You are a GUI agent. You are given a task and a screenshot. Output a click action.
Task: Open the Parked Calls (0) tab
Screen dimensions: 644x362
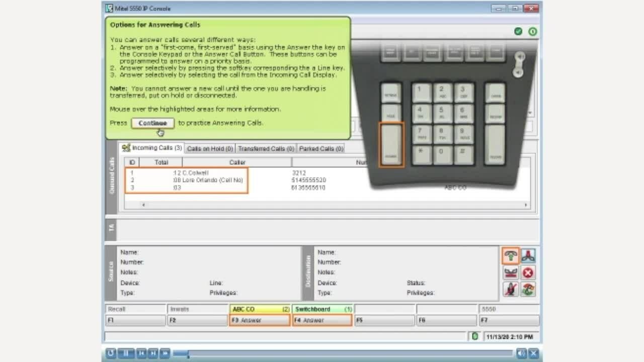[x=321, y=149]
